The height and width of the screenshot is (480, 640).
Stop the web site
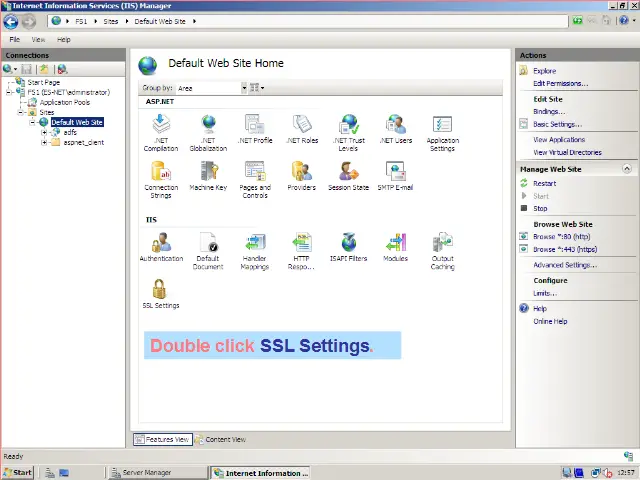(540, 209)
